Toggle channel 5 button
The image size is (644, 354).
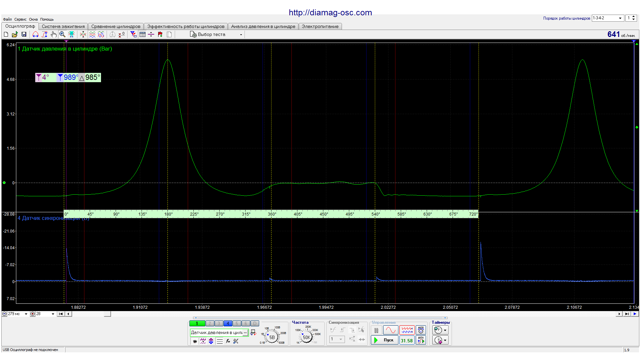point(237,323)
